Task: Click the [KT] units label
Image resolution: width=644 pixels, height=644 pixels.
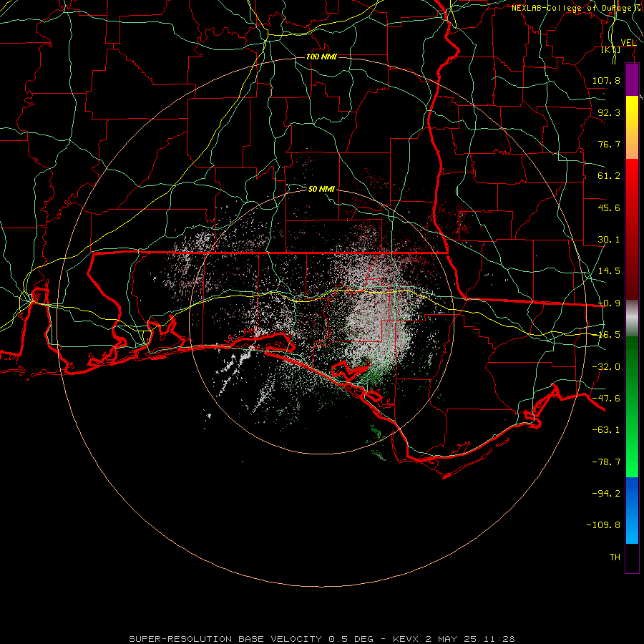Action: point(611,50)
